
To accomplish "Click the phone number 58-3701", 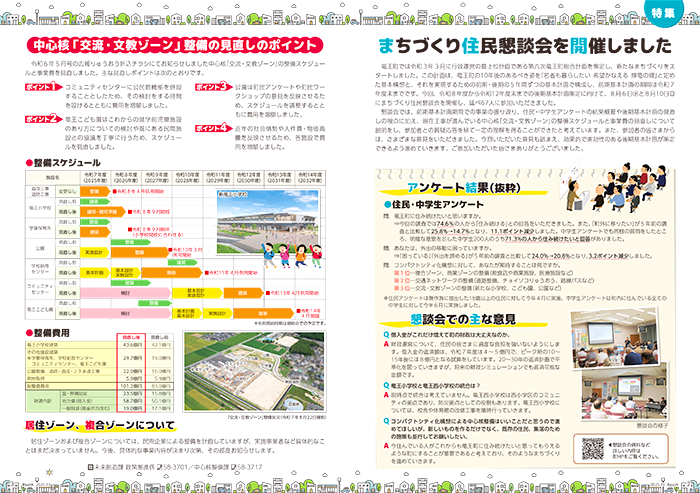I will (175, 467).
